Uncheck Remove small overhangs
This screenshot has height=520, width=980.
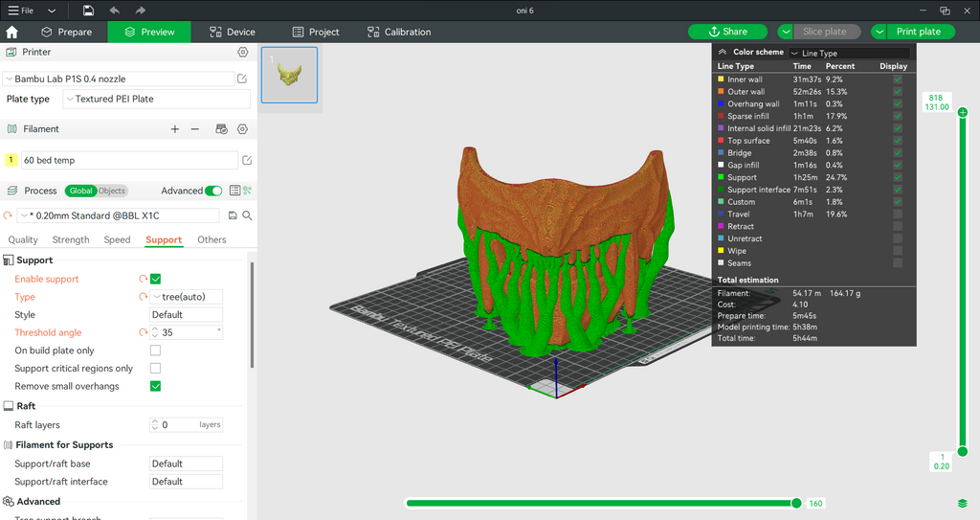tap(156, 386)
